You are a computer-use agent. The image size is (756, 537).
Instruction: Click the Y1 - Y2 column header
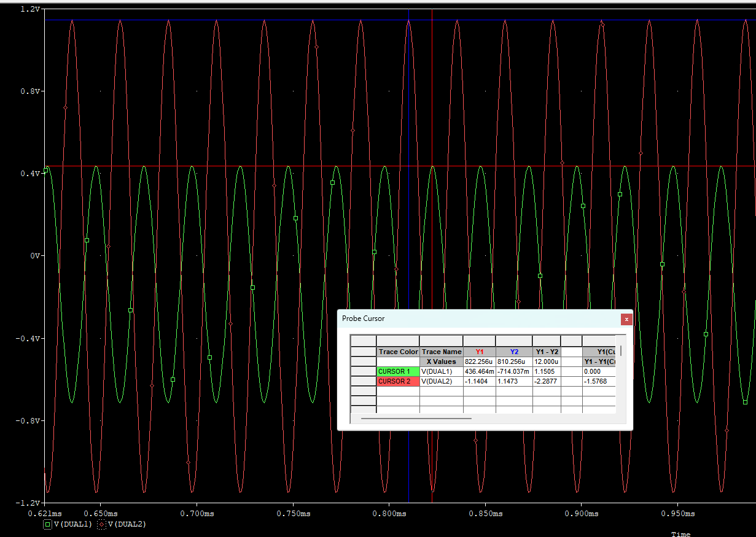(546, 352)
